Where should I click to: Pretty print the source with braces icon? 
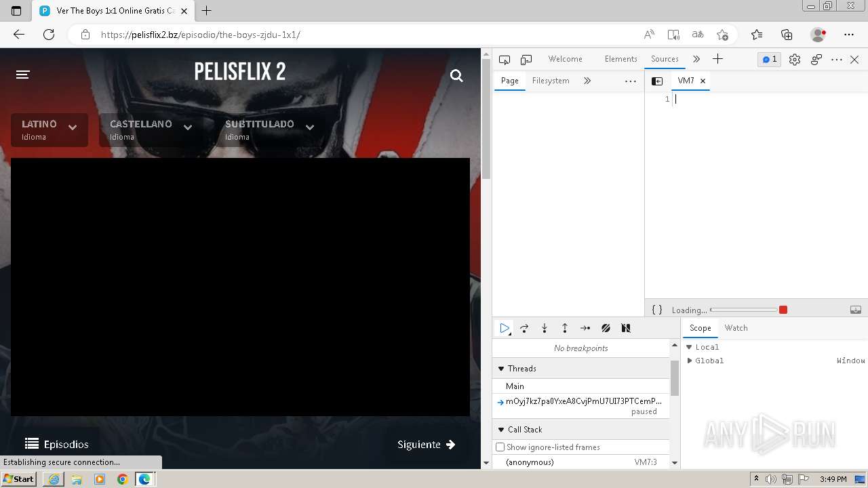tap(656, 310)
